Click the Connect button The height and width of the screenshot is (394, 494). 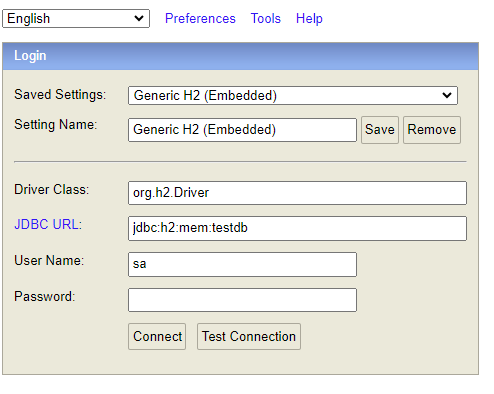[x=157, y=336]
